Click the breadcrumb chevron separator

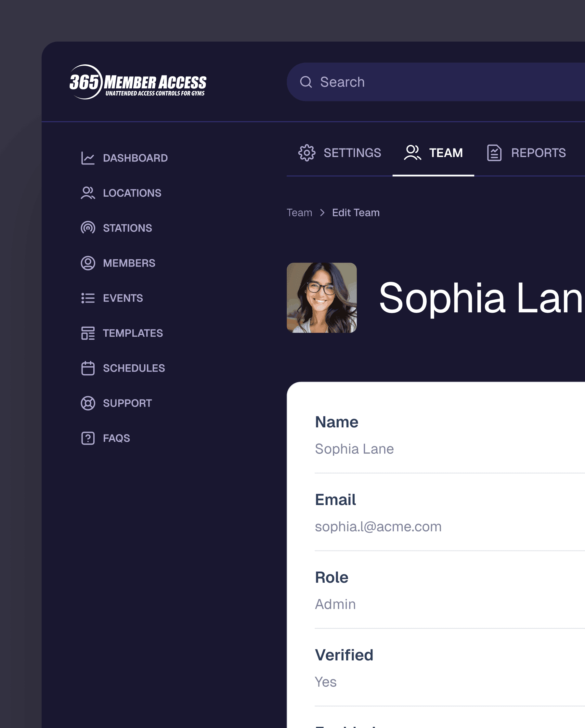pos(322,213)
